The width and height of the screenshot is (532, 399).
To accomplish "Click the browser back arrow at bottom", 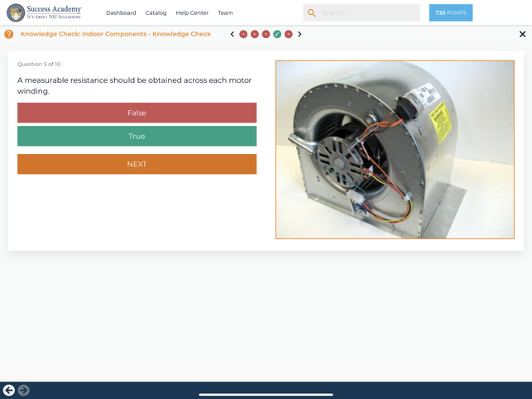I will [x=9, y=390].
